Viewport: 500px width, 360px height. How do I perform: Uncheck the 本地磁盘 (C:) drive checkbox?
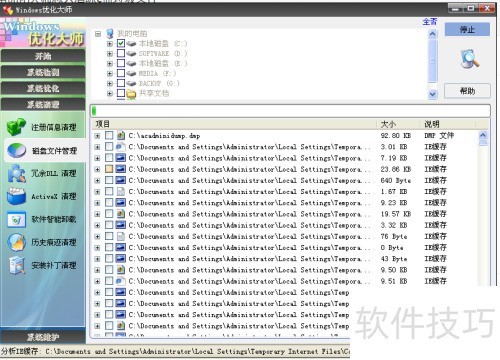click(121, 43)
